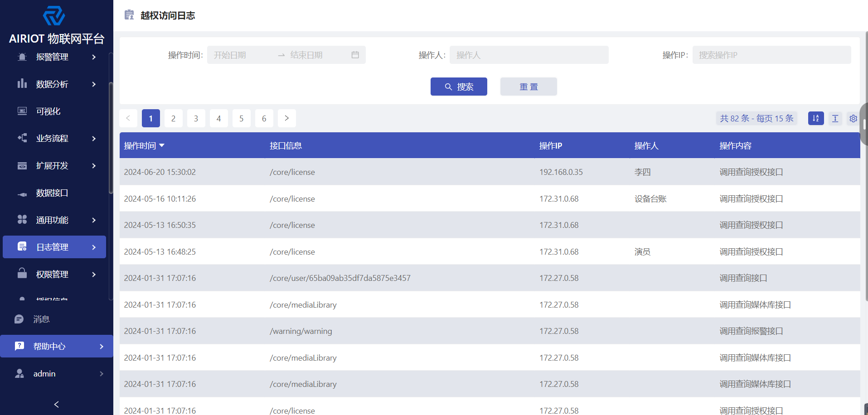Image resolution: width=868 pixels, height=415 pixels.
Task: Expand the 通用功能 submenu arrow
Action: (94, 220)
